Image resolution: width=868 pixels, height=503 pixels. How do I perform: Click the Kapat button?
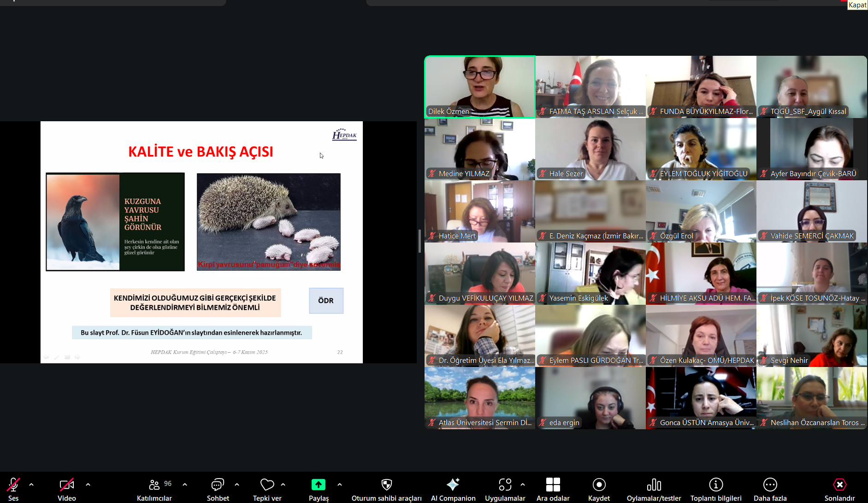(857, 5)
